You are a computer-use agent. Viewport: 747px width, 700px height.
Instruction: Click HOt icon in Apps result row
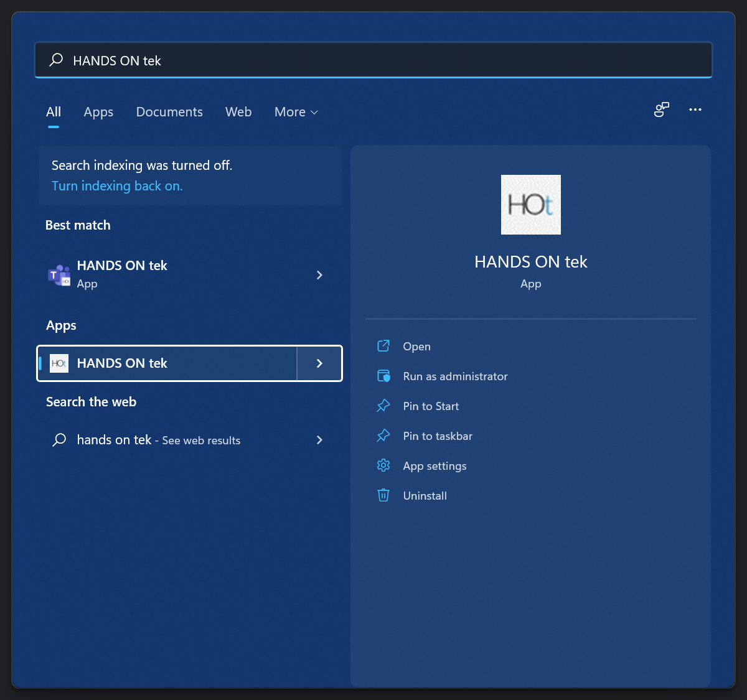[x=59, y=363]
